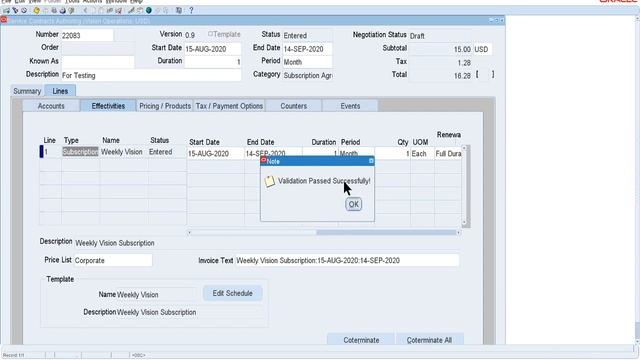Switch to the Counters tab

(x=293, y=106)
